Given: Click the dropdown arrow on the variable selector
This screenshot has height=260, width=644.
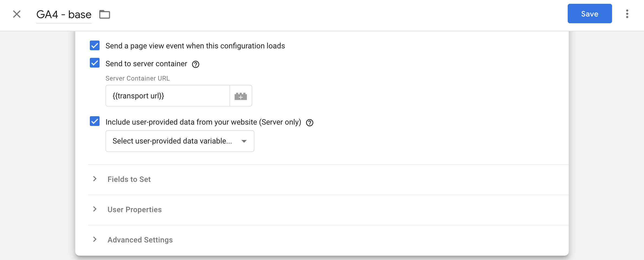Looking at the screenshot, I should tap(244, 141).
